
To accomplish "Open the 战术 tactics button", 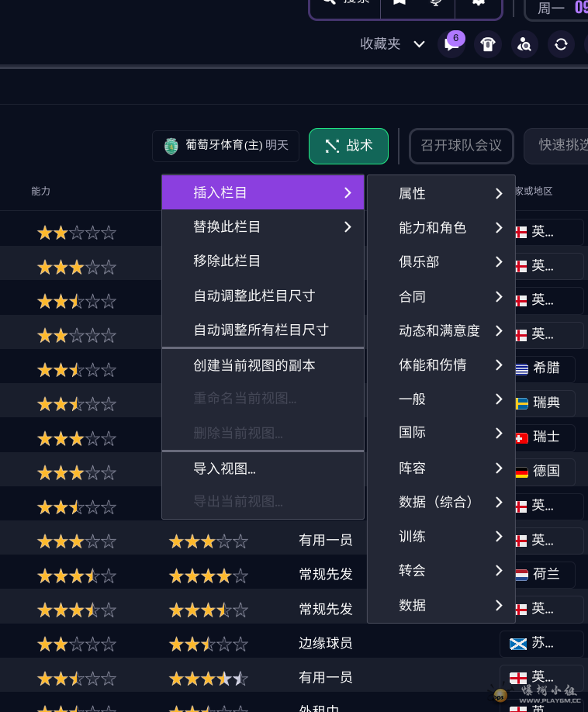I will pyautogui.click(x=348, y=146).
